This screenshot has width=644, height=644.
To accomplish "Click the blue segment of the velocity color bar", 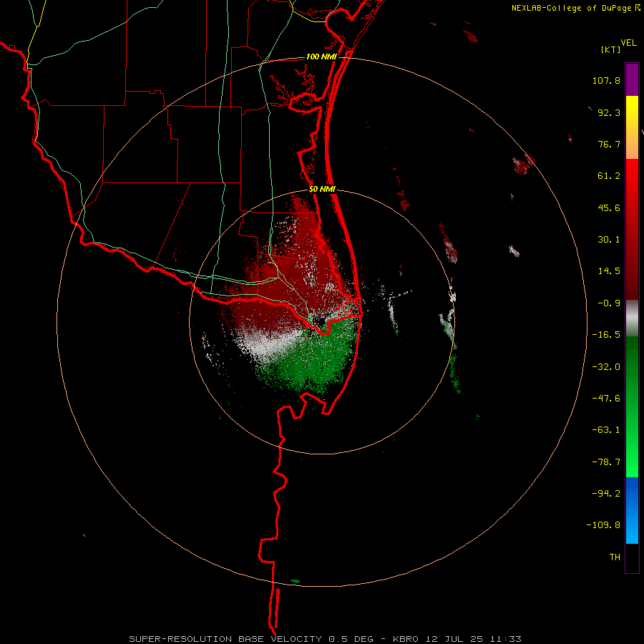I will pyautogui.click(x=632, y=510).
